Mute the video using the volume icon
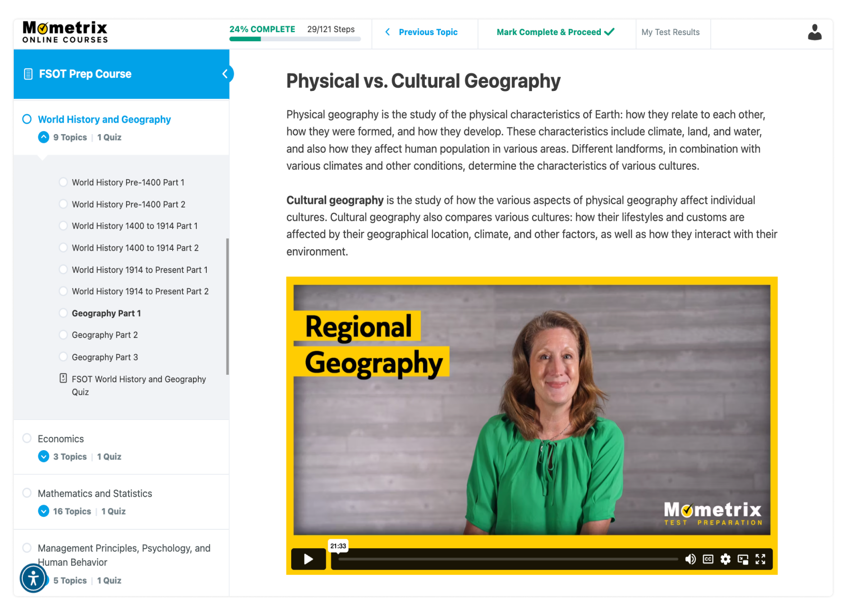Screen dimensions: 846x616 [x=690, y=559]
